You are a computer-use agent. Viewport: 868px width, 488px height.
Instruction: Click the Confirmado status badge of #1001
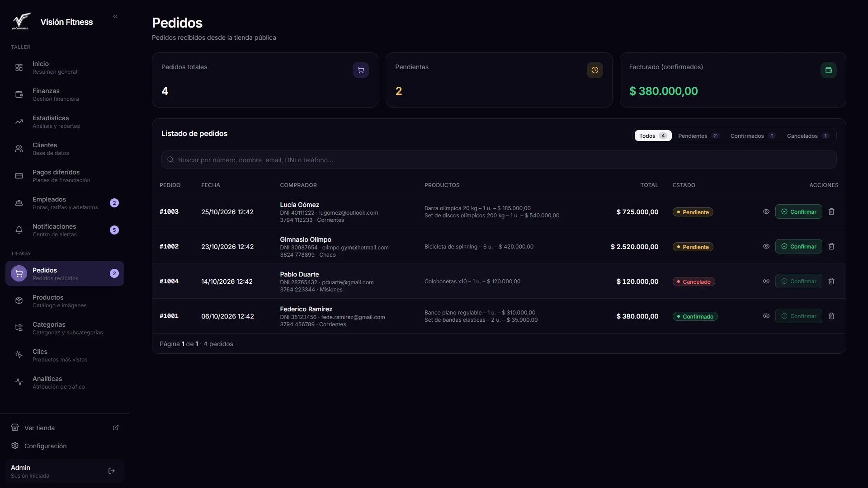695,316
